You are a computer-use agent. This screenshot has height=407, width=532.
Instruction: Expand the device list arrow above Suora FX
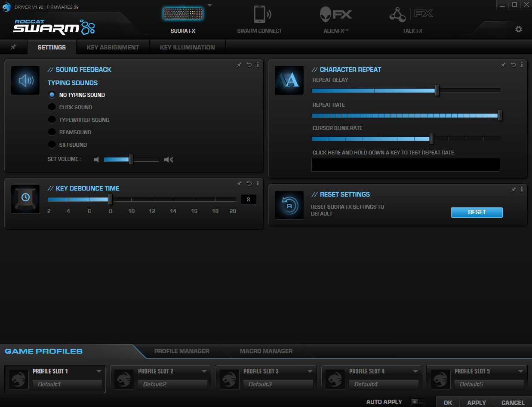[x=209, y=6]
